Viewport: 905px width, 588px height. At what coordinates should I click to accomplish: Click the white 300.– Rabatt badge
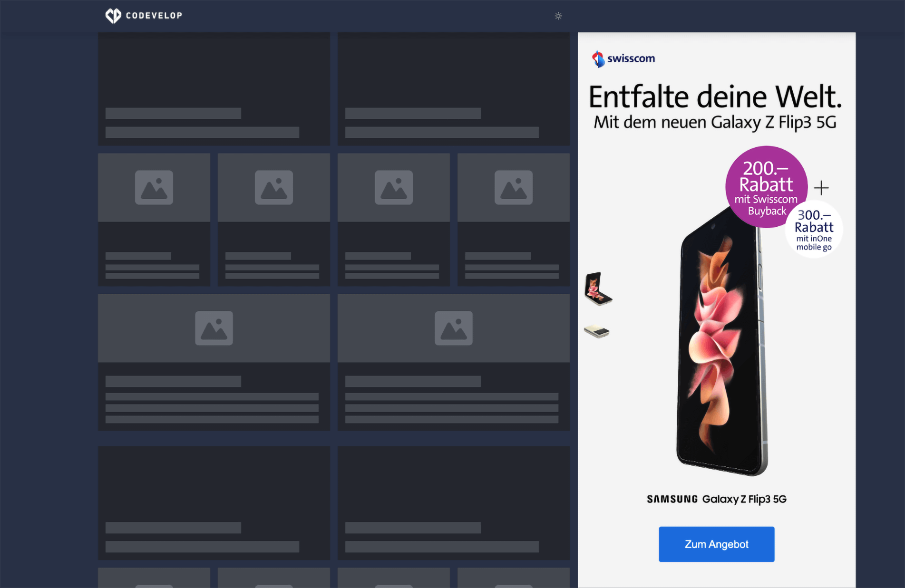(814, 230)
